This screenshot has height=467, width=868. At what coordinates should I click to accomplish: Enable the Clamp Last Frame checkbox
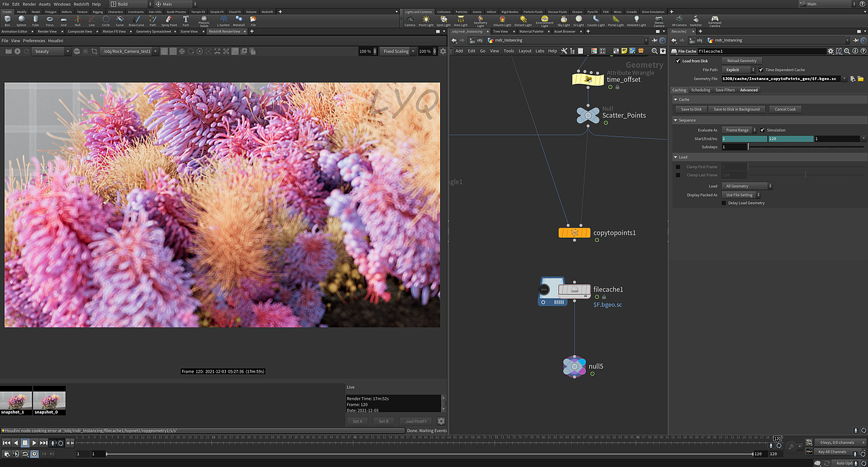click(678, 175)
